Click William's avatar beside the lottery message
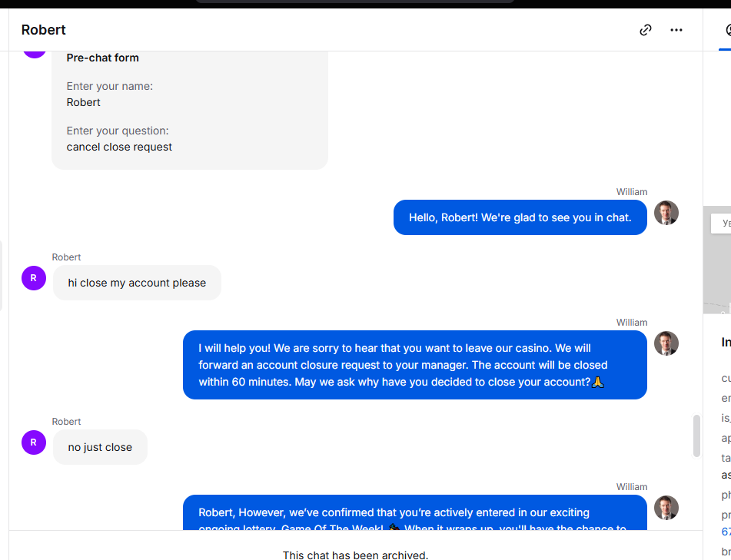 pyautogui.click(x=666, y=508)
